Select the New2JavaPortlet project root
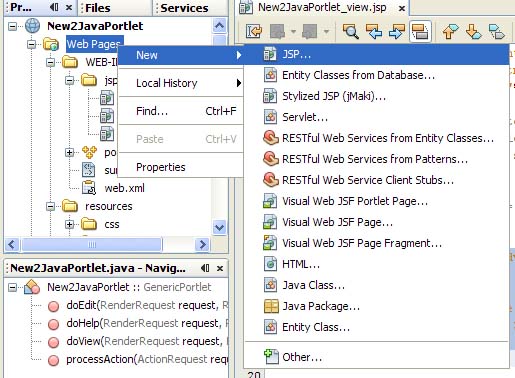 pyautogui.click(x=95, y=26)
